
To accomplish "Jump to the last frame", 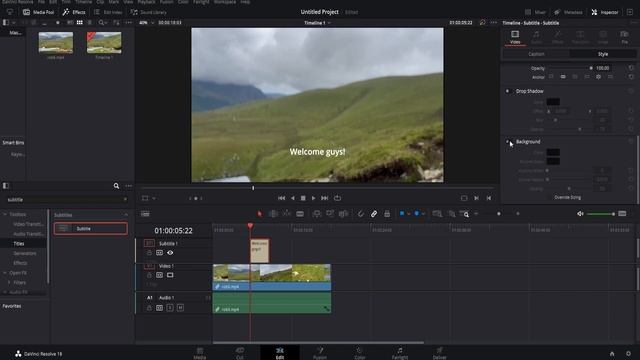I will click(x=324, y=198).
